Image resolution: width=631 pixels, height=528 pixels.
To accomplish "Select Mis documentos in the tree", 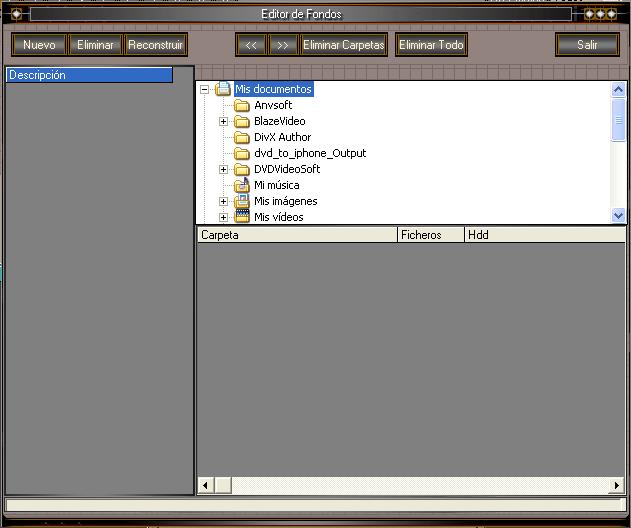I will [273, 89].
